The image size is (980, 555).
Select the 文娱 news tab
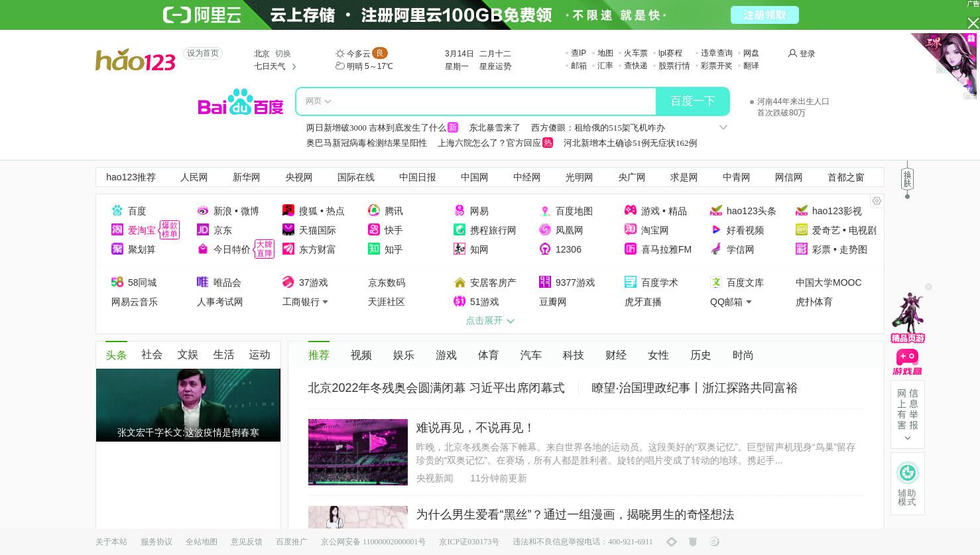click(x=188, y=355)
